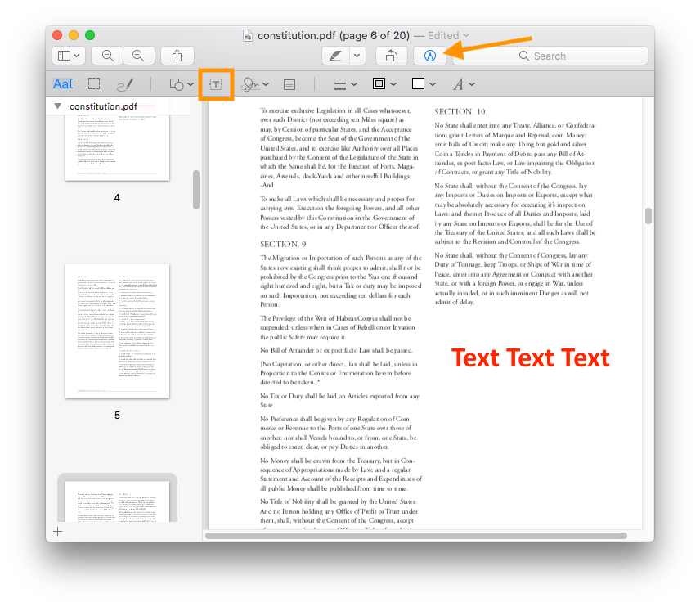Image resolution: width=700 pixels, height=607 pixels.
Task: Click the Zoom in magnifier button
Action: 139,56
